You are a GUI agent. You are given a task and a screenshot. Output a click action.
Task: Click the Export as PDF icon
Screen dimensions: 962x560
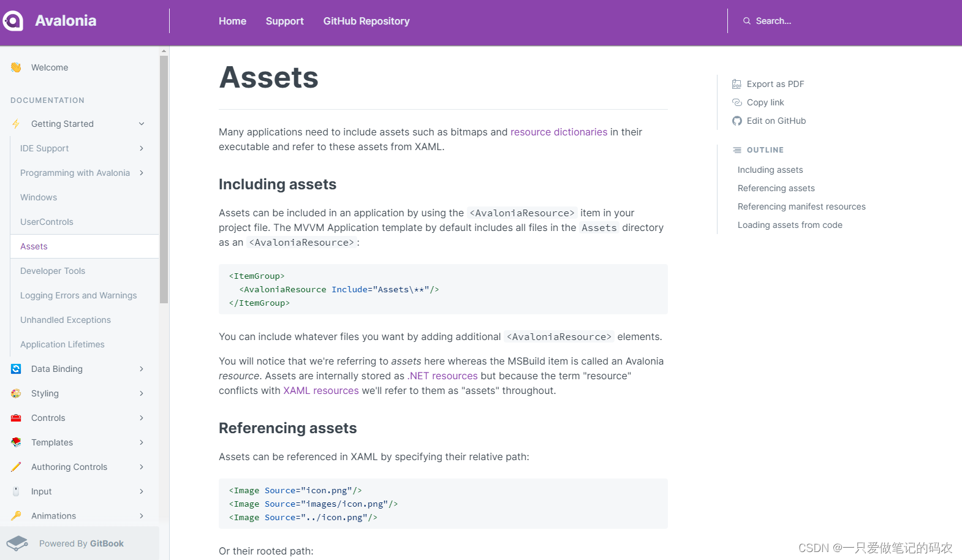click(x=737, y=84)
